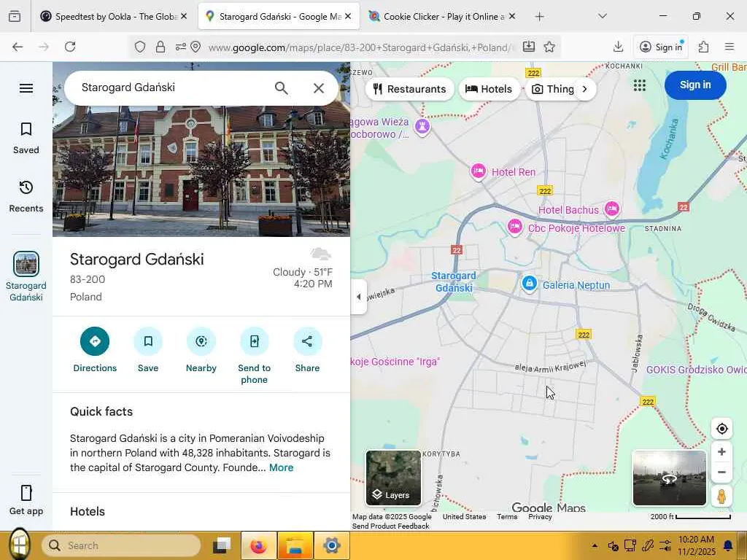The width and height of the screenshot is (747, 560).
Task: Open File Explorer from taskbar
Action: tap(295, 545)
